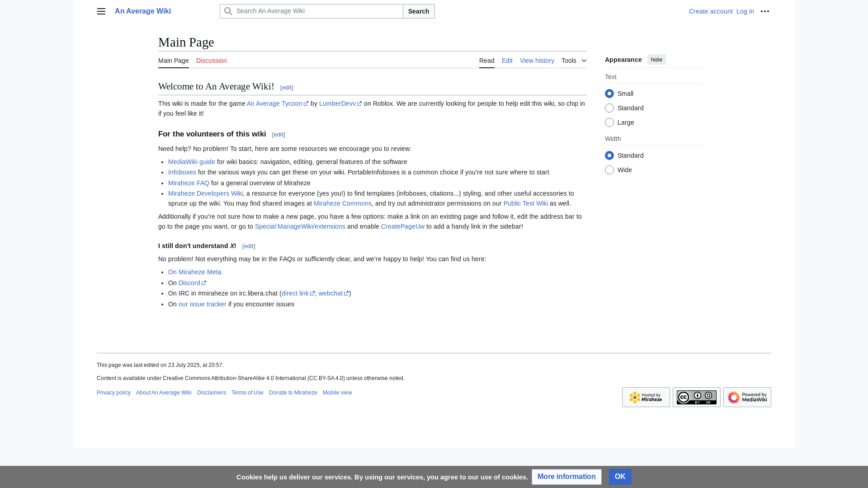Open Terms of Use footer link

(247, 393)
